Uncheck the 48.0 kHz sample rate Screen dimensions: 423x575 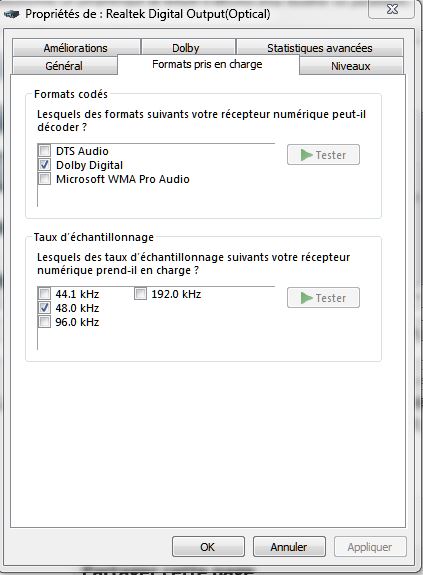click(x=45, y=308)
